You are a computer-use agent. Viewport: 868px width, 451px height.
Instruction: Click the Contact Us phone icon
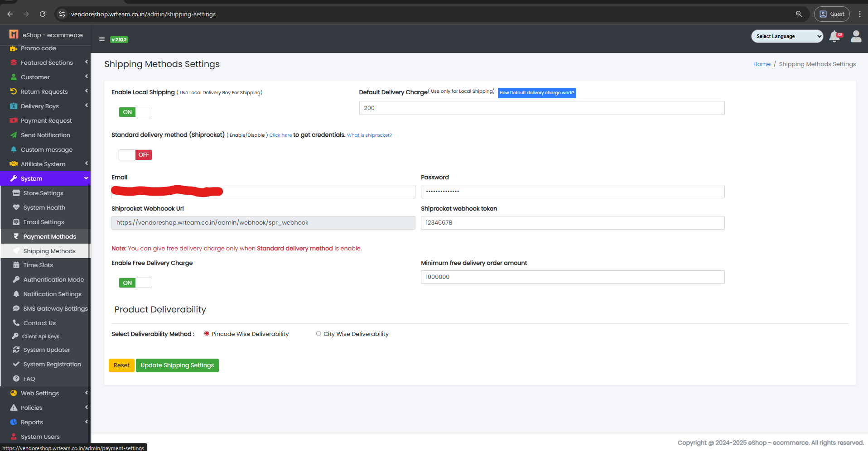click(x=16, y=323)
